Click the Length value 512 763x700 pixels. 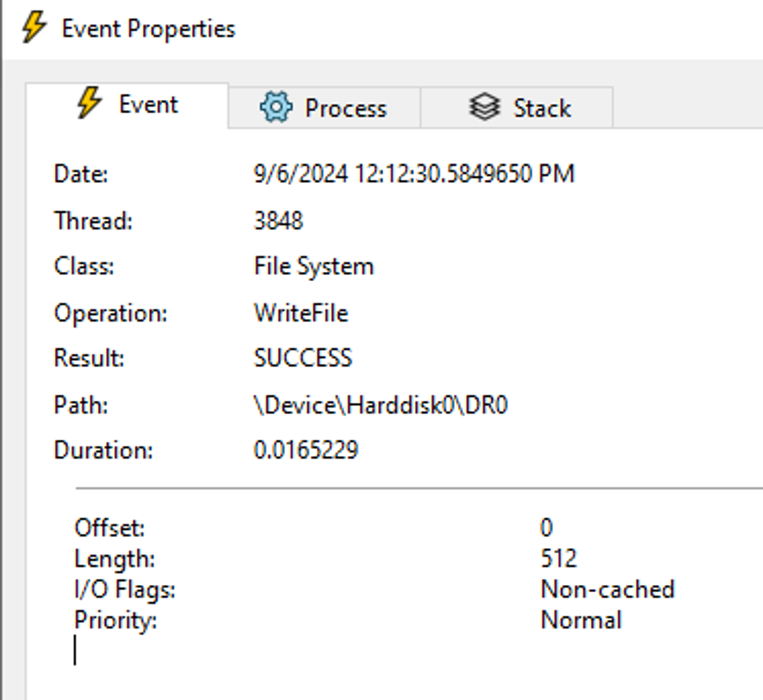click(559, 558)
